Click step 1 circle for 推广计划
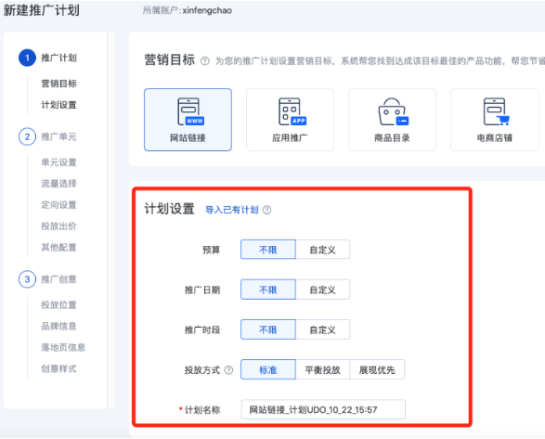 [27, 58]
